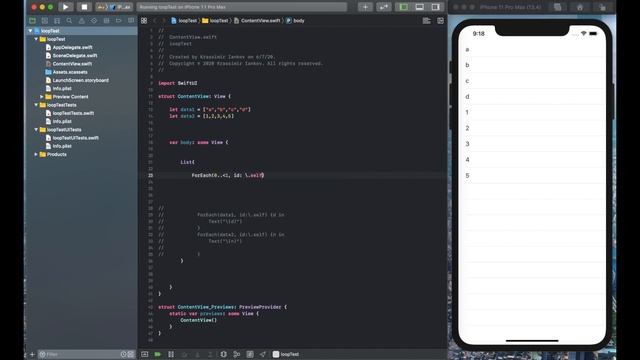Toggle recent files filter clock icon
This screenshot has width=640, height=360.
(124, 354)
